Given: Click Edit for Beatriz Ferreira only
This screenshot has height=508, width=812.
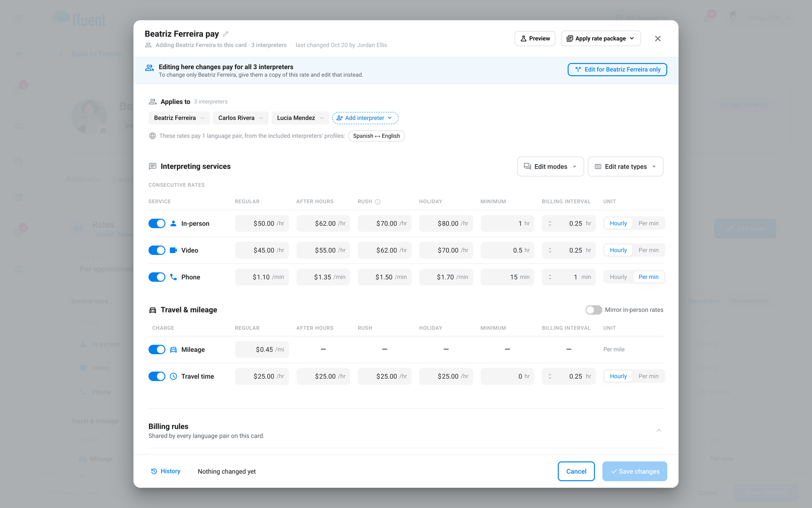Looking at the screenshot, I should tap(617, 70).
